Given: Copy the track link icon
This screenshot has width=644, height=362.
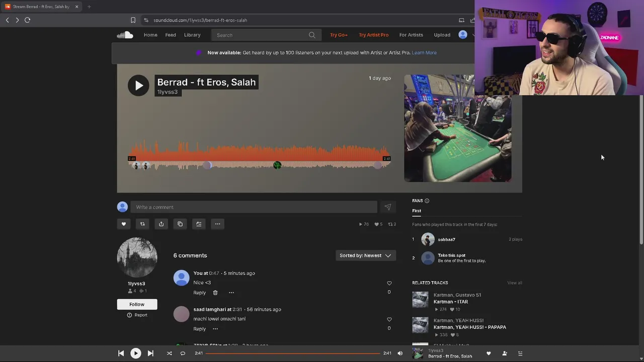Looking at the screenshot, I should click(x=180, y=224).
